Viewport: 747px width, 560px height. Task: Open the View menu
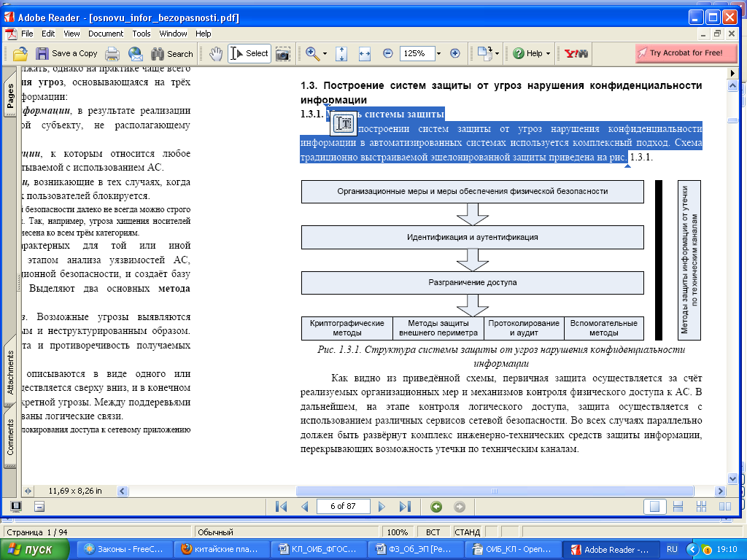click(71, 34)
